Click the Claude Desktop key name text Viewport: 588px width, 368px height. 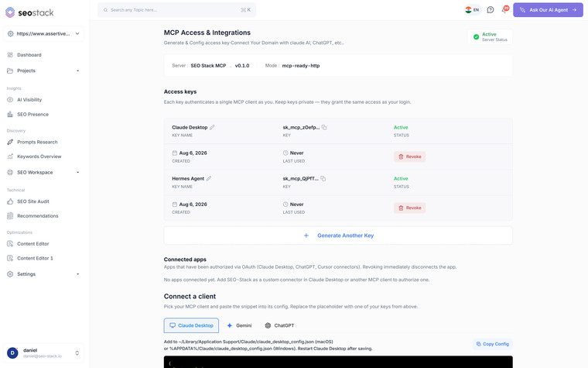click(x=190, y=127)
